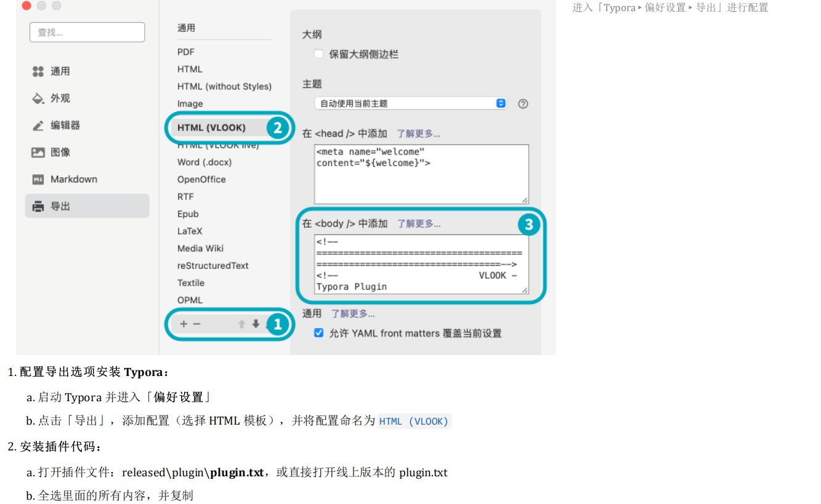Click the picture icon beside 图像
The image size is (821, 504).
click(38, 152)
